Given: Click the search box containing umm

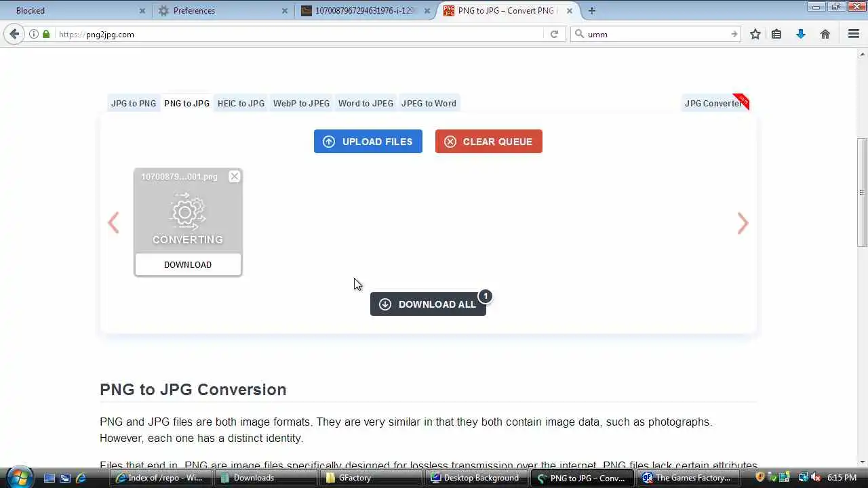Looking at the screenshot, I should coord(656,34).
